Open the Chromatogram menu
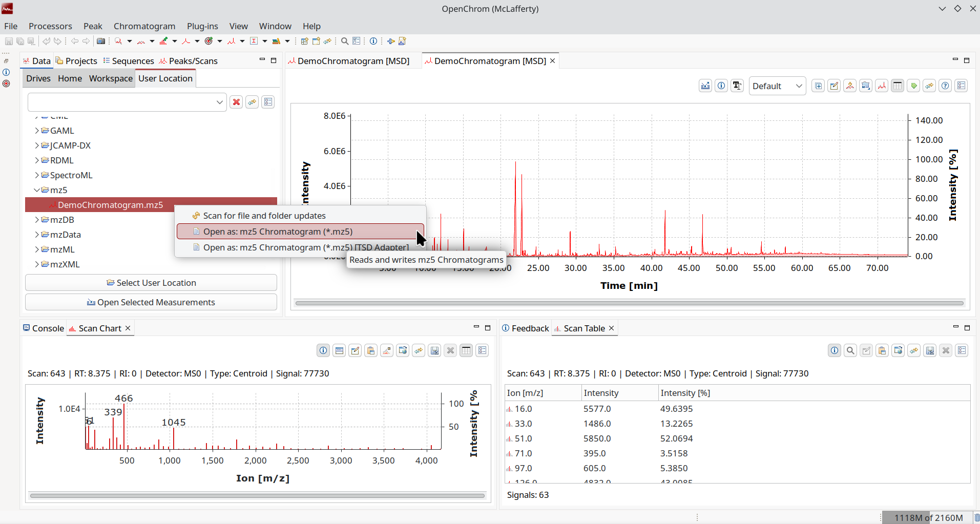 tap(144, 26)
